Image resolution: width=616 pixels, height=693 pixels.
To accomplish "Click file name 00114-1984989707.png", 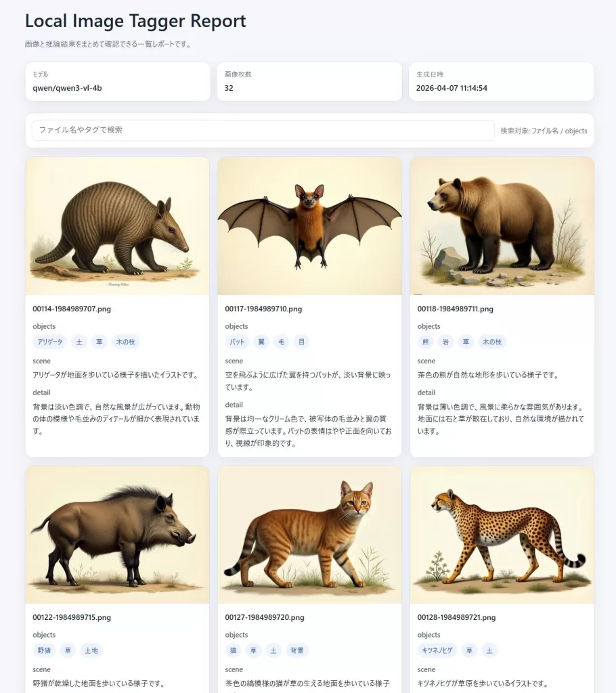I will coord(72,309).
